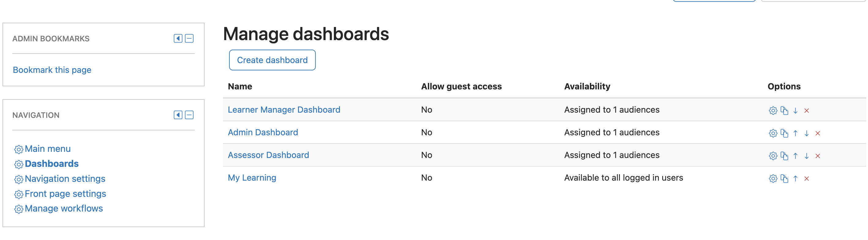Open settings gear for Assessor Dashboard

773,156
